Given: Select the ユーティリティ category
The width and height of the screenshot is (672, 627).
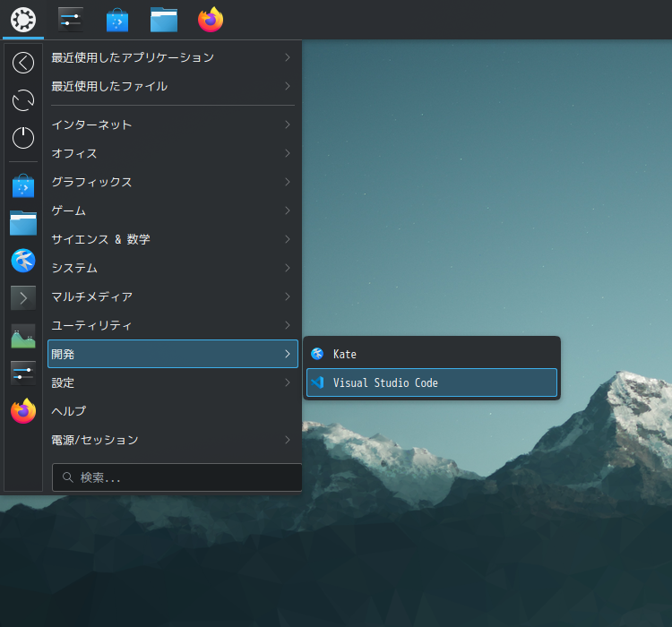Looking at the screenshot, I should point(172,325).
